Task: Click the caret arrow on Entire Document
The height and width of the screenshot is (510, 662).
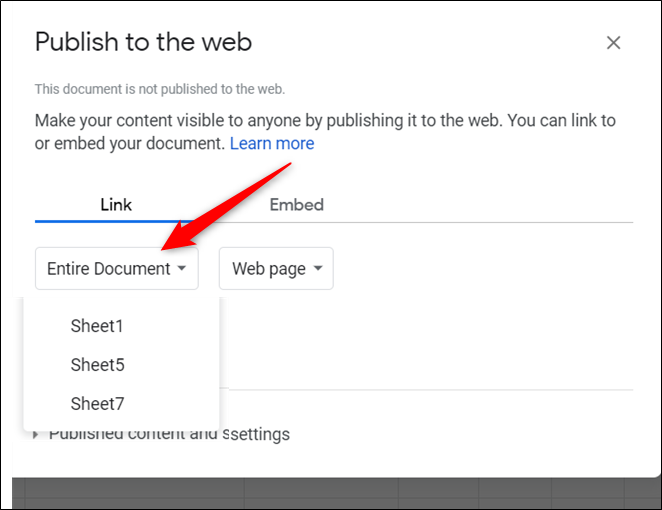Action: pyautogui.click(x=182, y=269)
